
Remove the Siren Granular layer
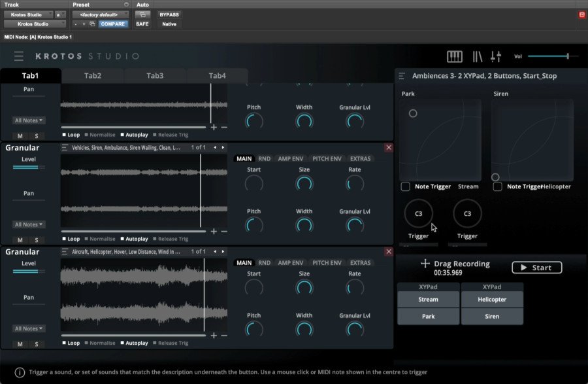389,148
